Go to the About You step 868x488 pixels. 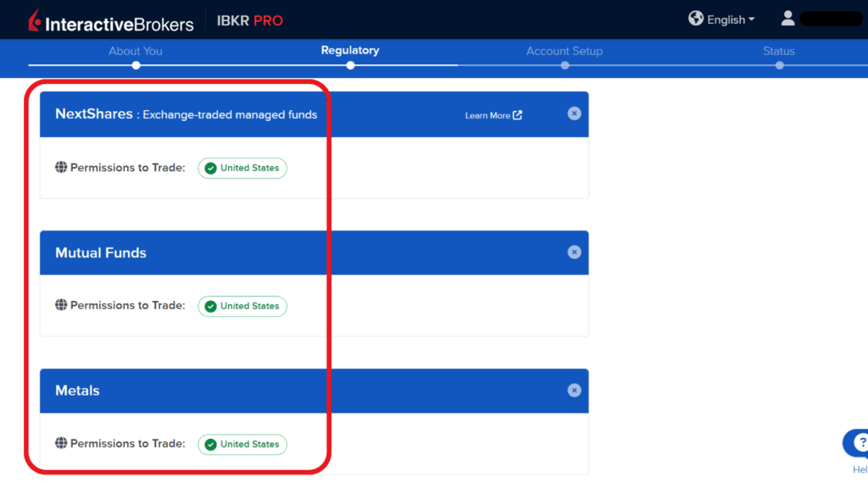pos(136,52)
